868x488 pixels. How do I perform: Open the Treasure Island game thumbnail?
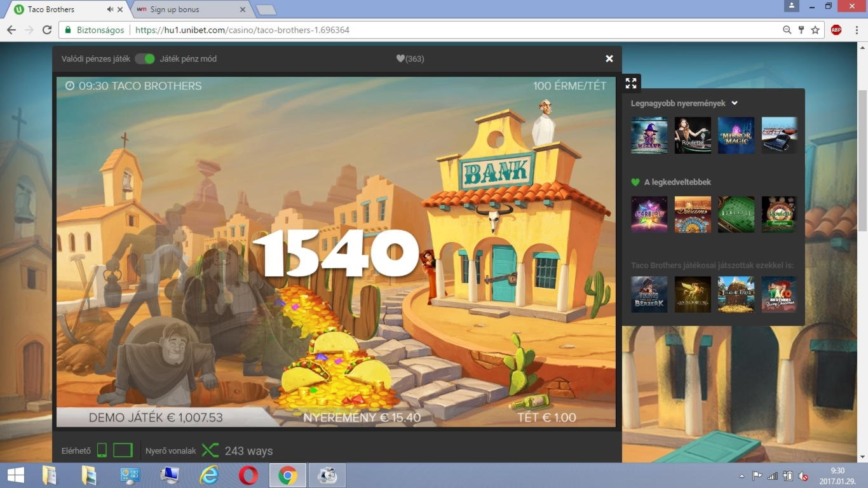tap(736, 294)
